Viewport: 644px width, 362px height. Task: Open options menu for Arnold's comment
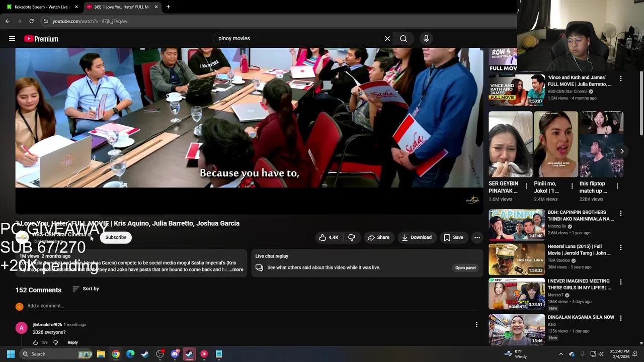point(476,325)
